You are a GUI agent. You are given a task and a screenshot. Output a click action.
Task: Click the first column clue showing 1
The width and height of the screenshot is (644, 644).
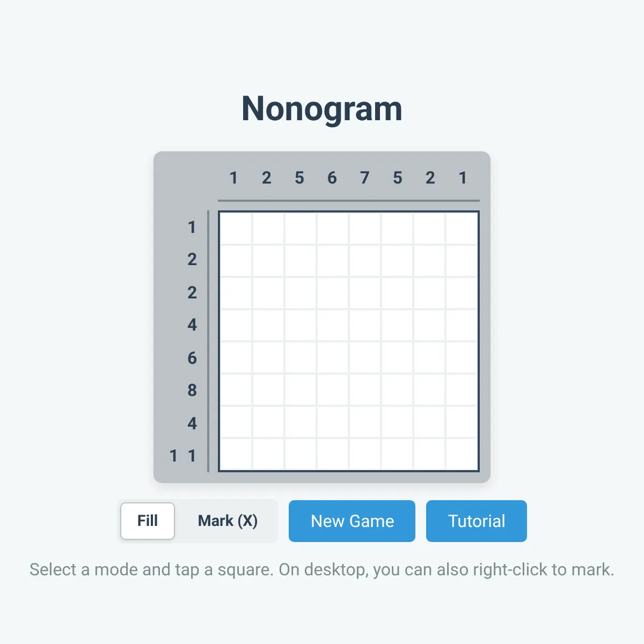tap(233, 178)
